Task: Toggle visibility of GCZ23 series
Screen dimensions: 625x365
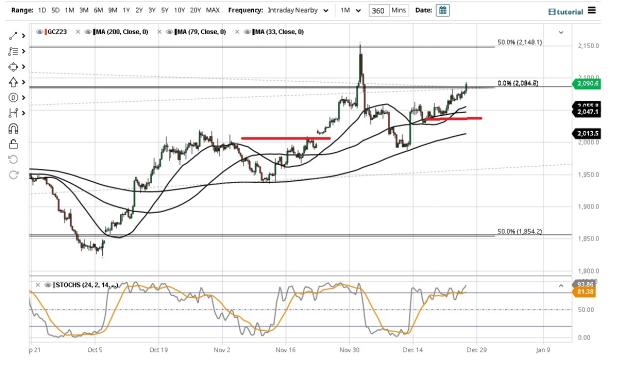Action: click(39, 32)
